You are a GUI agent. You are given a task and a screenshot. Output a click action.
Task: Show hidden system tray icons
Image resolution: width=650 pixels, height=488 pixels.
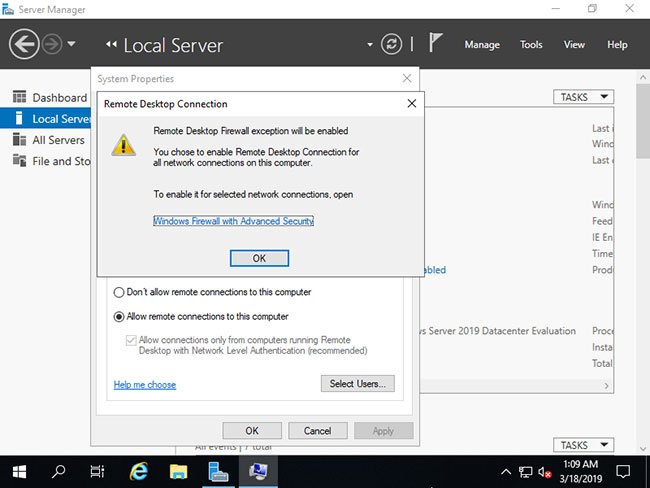[x=506, y=471]
